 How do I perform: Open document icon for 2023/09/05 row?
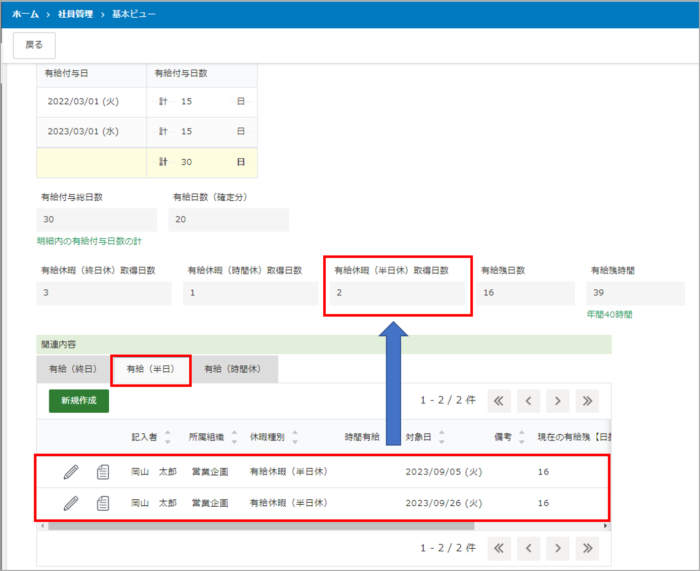tap(103, 472)
